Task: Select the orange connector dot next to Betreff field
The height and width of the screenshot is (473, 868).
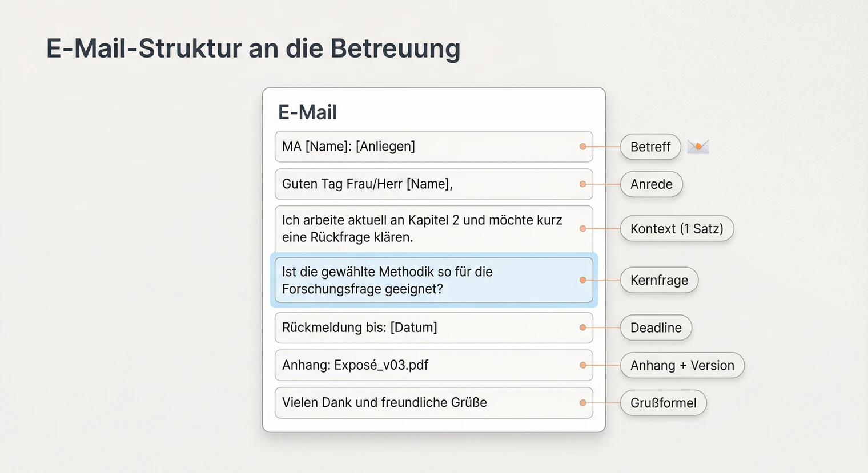Action: (582, 146)
